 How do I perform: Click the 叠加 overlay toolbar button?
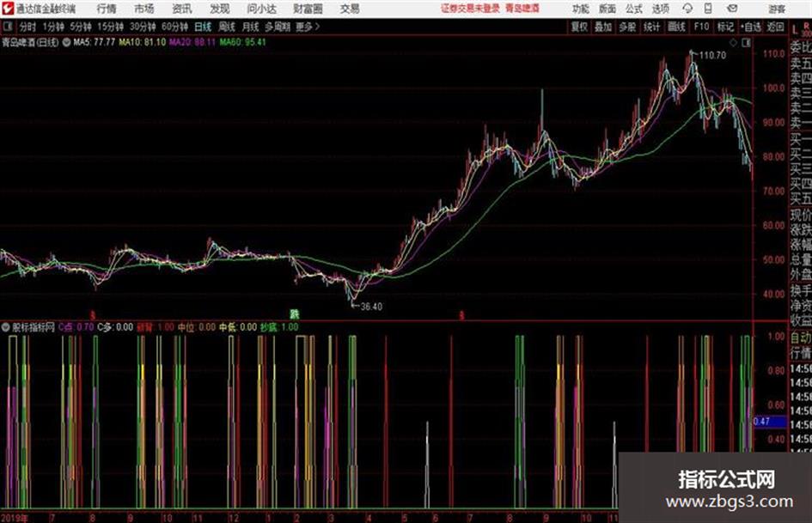pos(603,27)
